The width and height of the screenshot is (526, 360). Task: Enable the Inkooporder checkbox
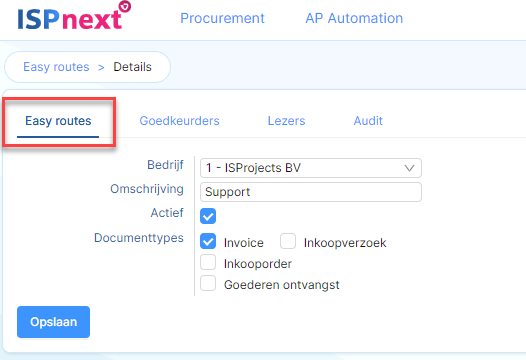(x=208, y=262)
